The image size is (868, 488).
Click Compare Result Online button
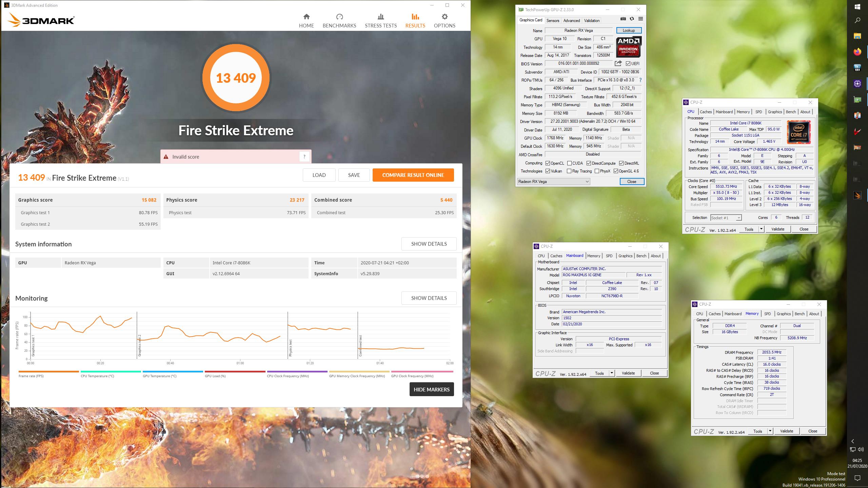click(413, 175)
